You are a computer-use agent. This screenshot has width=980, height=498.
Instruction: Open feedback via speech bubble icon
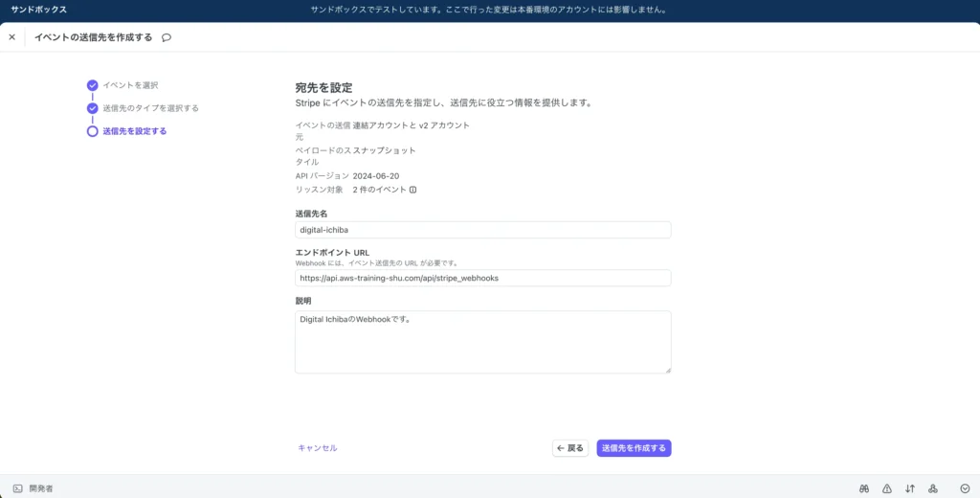coord(167,37)
